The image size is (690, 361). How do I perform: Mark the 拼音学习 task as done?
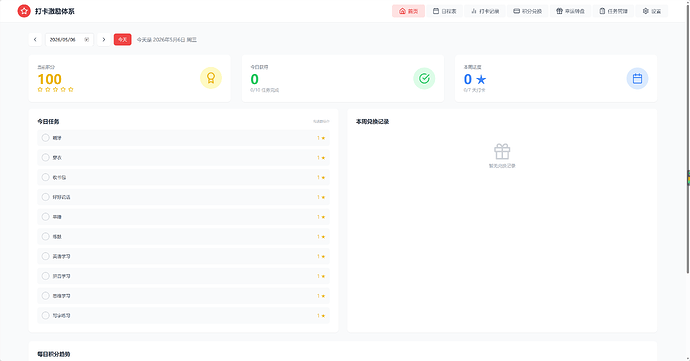45,276
